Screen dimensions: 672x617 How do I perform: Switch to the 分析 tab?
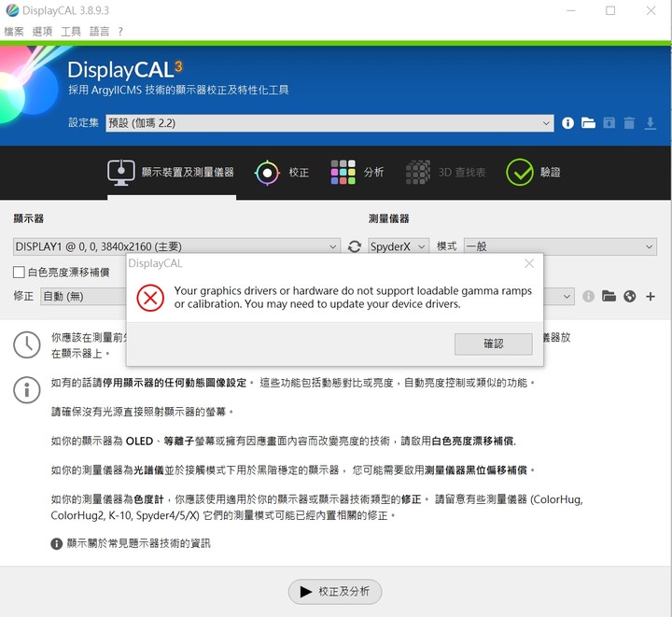click(x=357, y=173)
